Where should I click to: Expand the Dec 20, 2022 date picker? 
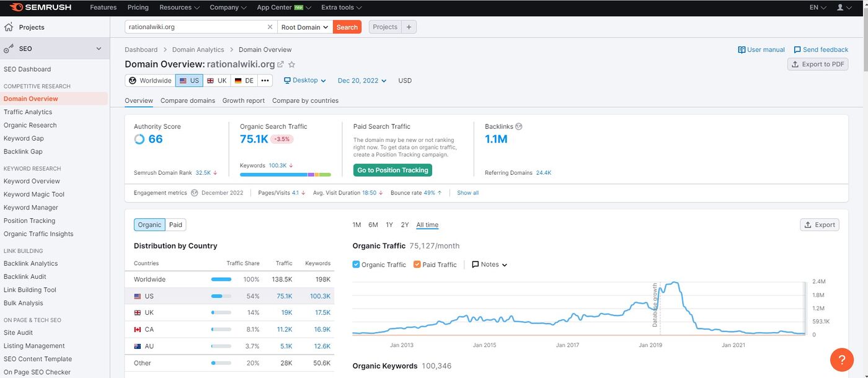pyautogui.click(x=361, y=81)
